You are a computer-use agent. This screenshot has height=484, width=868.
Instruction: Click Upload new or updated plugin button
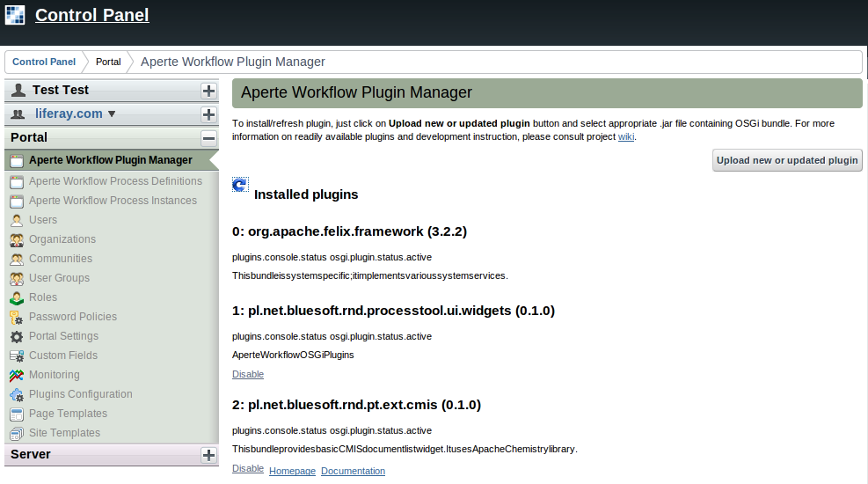[787, 160]
